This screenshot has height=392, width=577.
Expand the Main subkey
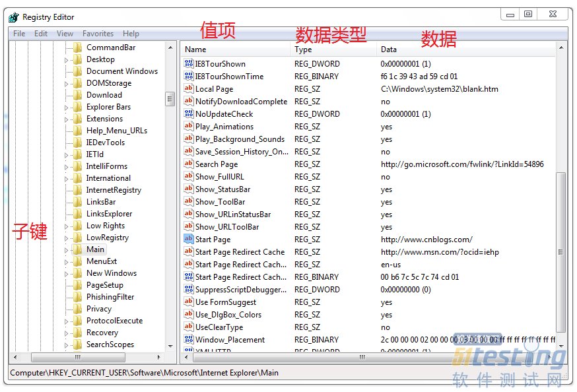66,250
